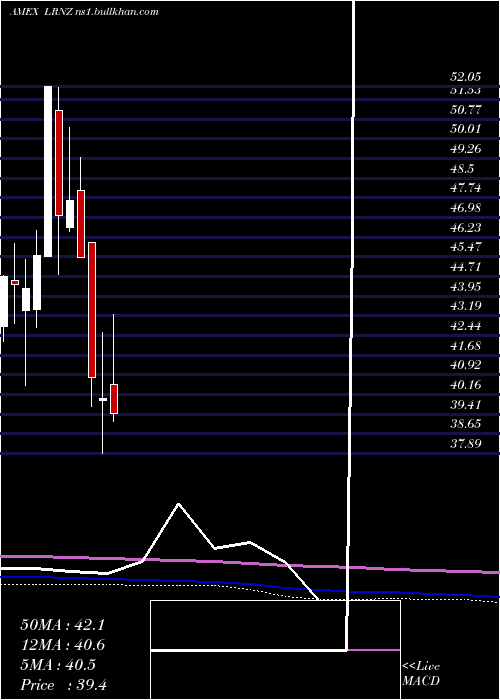500x700 pixels.
Task: Click the peak of the white indicator line
Action: point(179,504)
